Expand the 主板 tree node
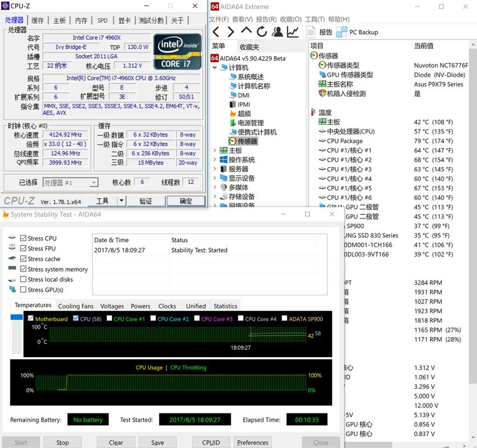The width and height of the screenshot is (477, 448). [x=215, y=151]
